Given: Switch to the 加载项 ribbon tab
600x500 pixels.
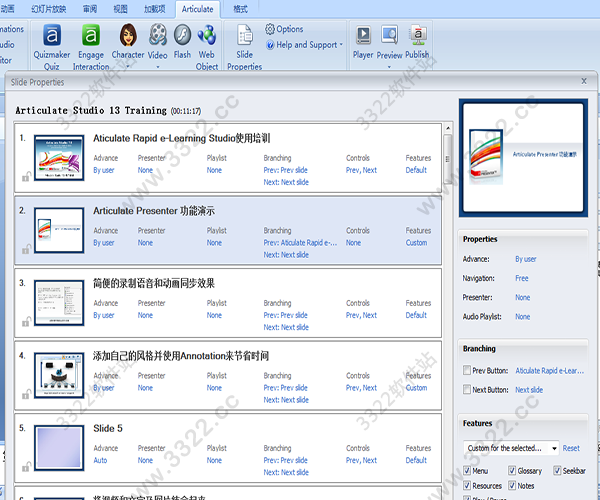Looking at the screenshot, I should click(155, 9).
